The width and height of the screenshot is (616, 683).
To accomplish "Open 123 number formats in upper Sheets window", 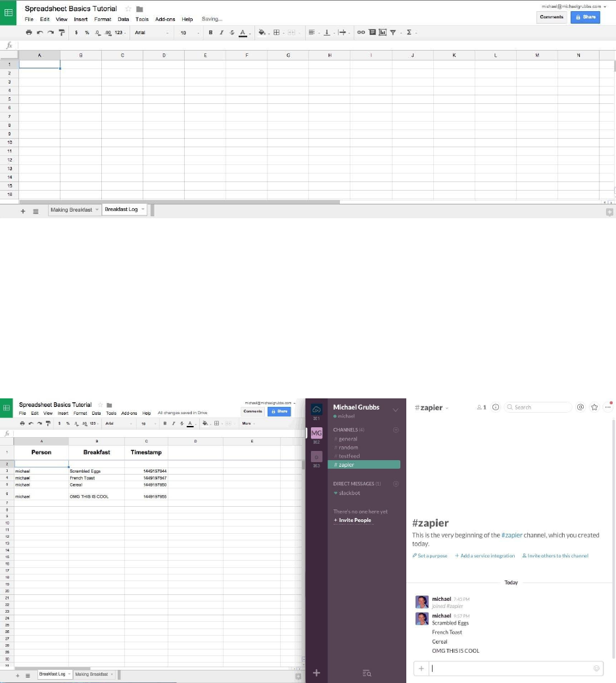I will [x=120, y=33].
